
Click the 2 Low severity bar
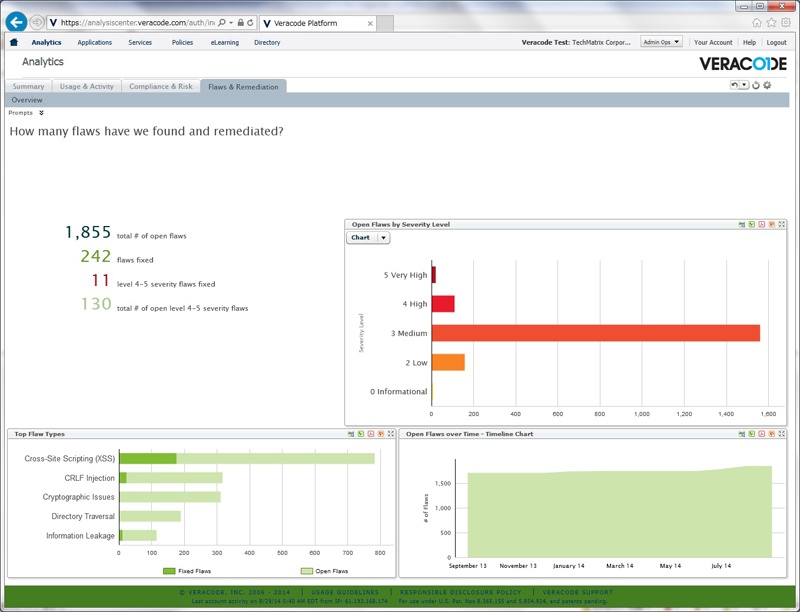tap(448, 363)
